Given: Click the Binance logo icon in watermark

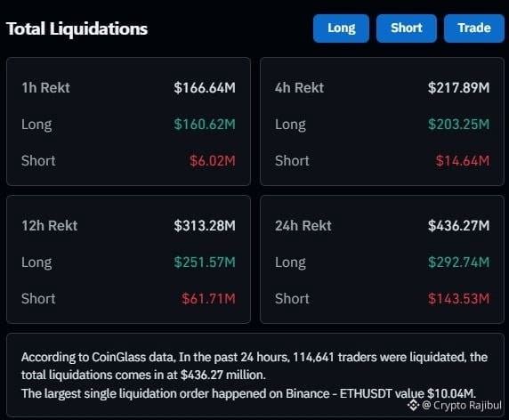Looking at the screenshot, I should (x=413, y=405).
